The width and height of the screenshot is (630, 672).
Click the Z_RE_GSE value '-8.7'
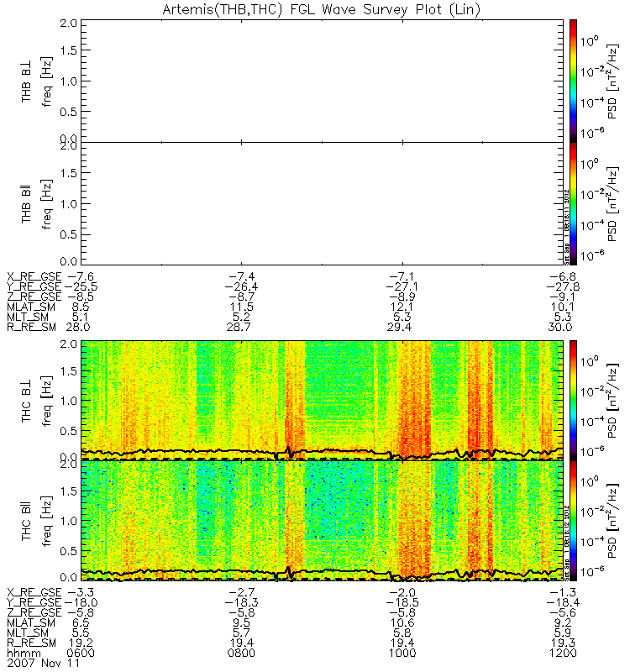tap(241, 297)
